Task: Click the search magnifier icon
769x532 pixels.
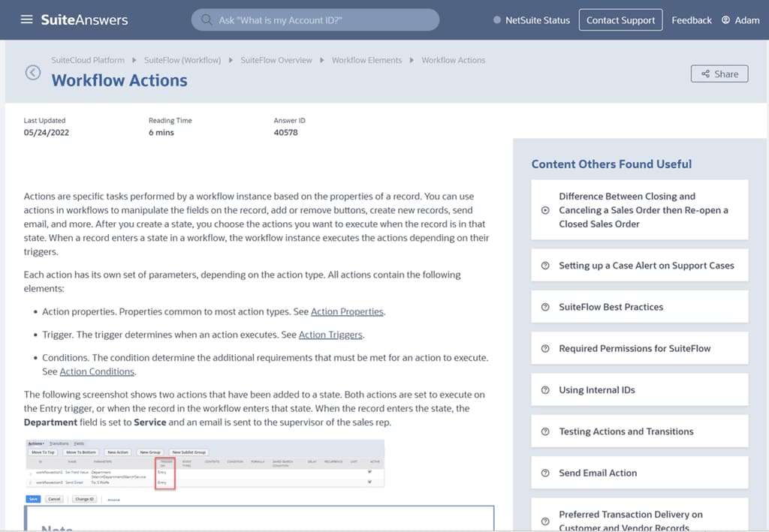Action: pyautogui.click(x=207, y=20)
